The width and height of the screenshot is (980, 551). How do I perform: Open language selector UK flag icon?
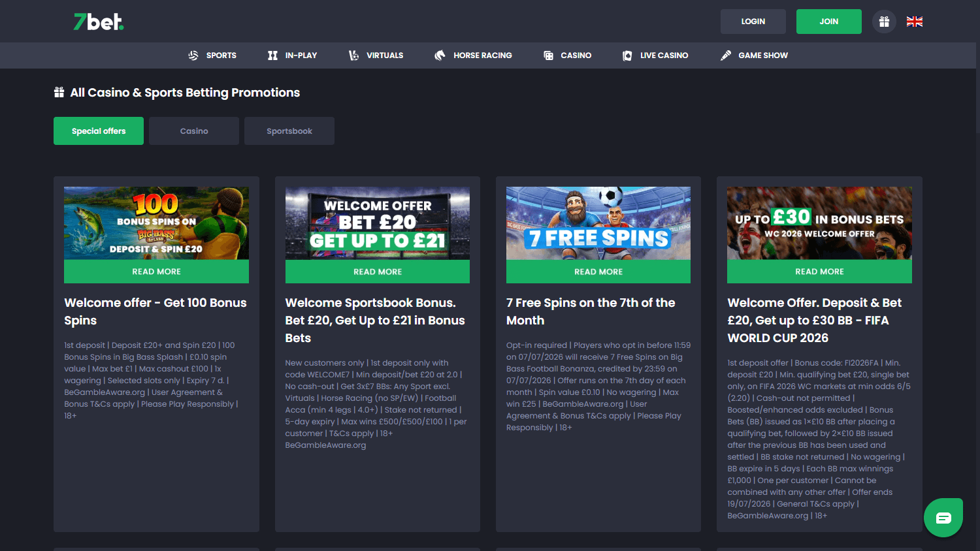(x=915, y=22)
